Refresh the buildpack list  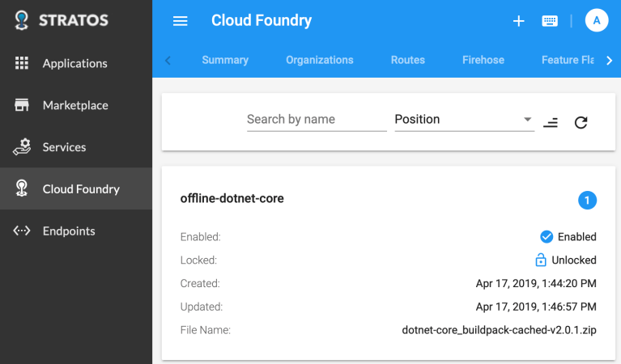tap(581, 123)
